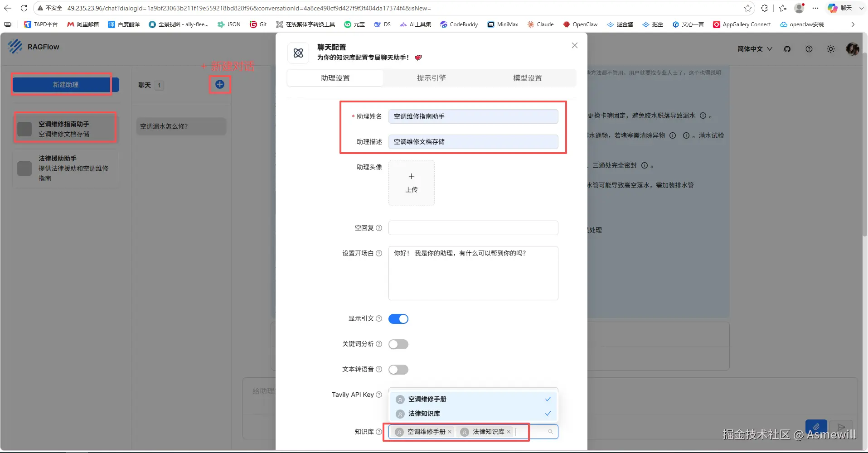Image resolution: width=868 pixels, height=453 pixels.
Task: Click the 上传 avatar upload box
Action: point(412,183)
